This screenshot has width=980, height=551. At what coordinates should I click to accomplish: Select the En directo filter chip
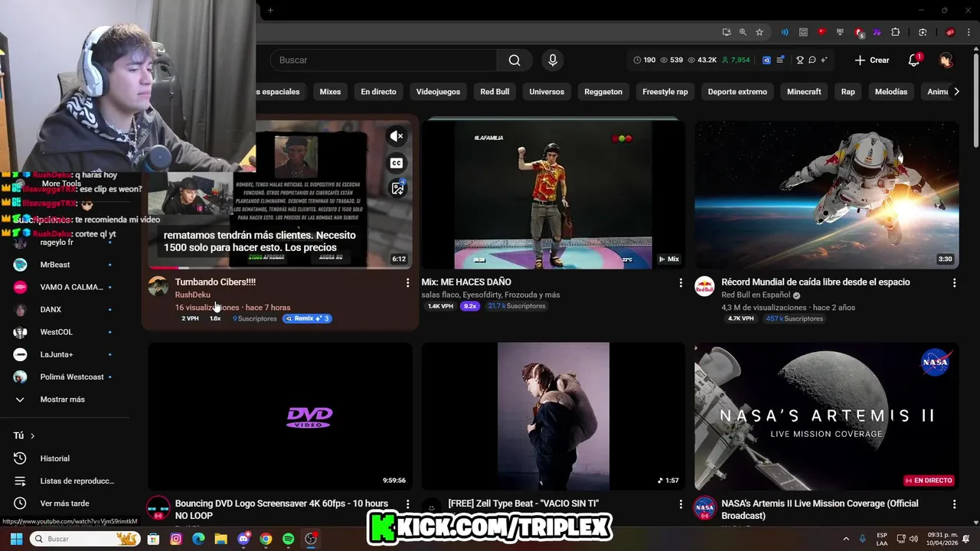(378, 92)
